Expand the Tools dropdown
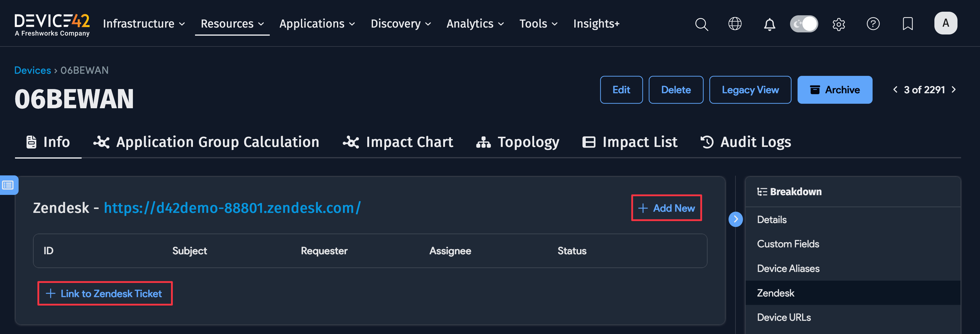 tap(538, 24)
